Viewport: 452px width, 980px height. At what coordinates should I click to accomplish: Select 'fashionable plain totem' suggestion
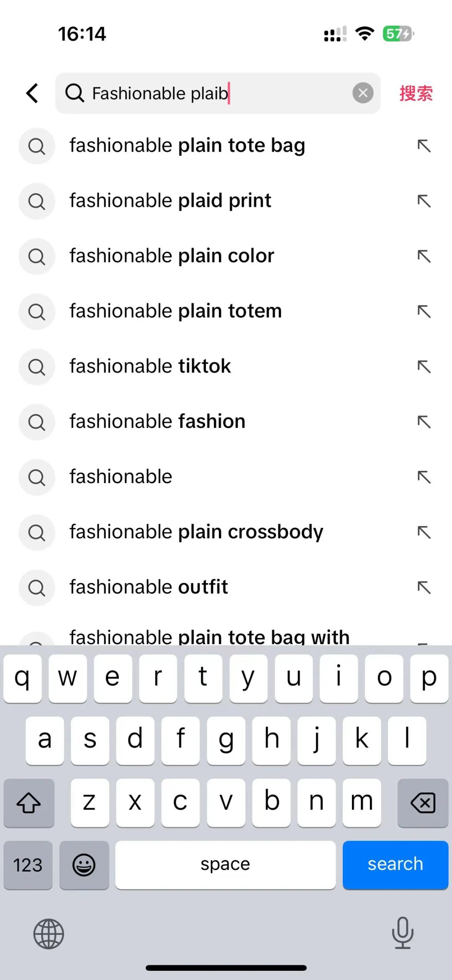pos(176,311)
